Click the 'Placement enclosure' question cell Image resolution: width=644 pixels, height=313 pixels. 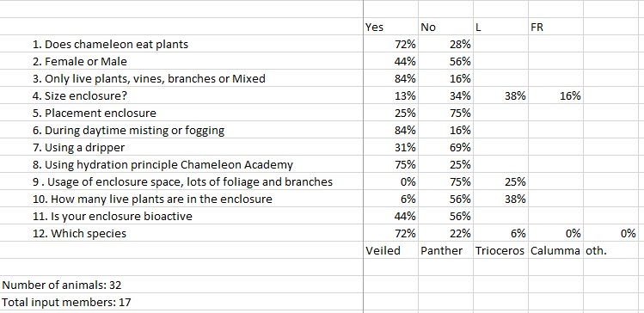coord(181,113)
